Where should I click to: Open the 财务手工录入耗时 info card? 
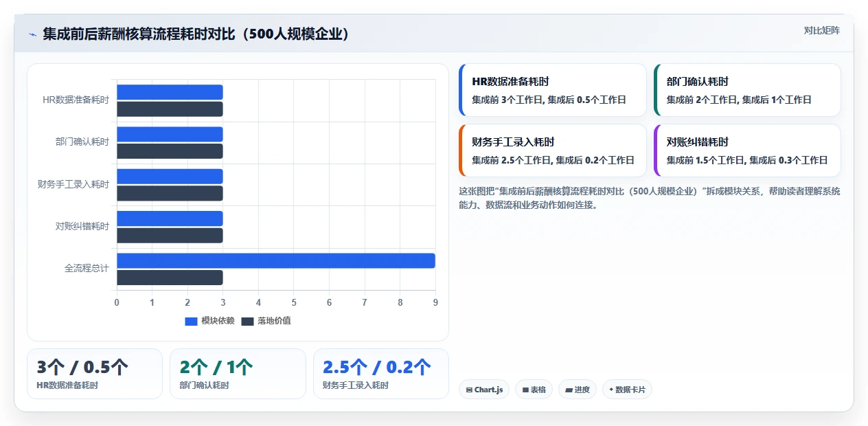tap(553, 150)
